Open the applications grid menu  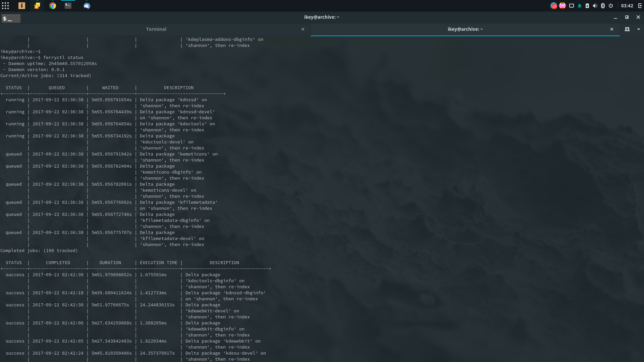coord(5,6)
